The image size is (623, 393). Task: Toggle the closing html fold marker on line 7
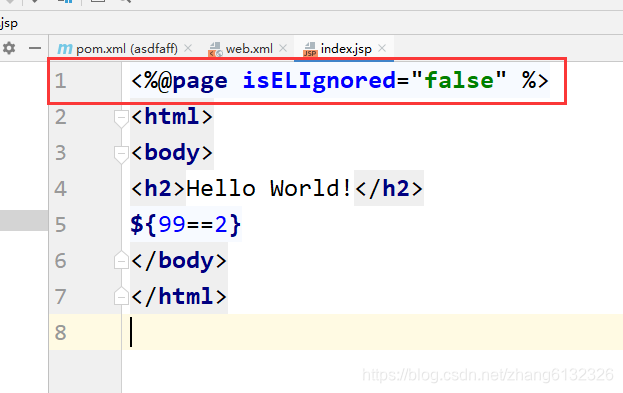point(121,296)
